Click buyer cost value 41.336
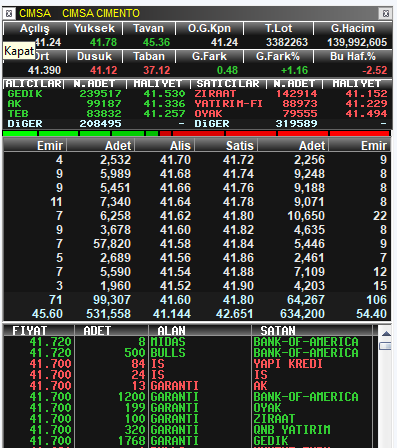 coord(164,104)
